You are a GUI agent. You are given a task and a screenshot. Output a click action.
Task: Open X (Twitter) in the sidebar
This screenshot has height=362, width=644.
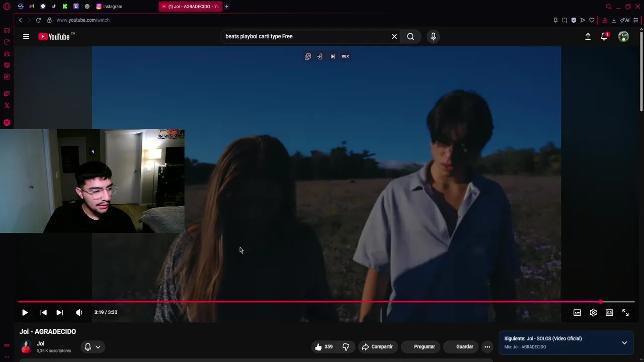click(x=7, y=106)
